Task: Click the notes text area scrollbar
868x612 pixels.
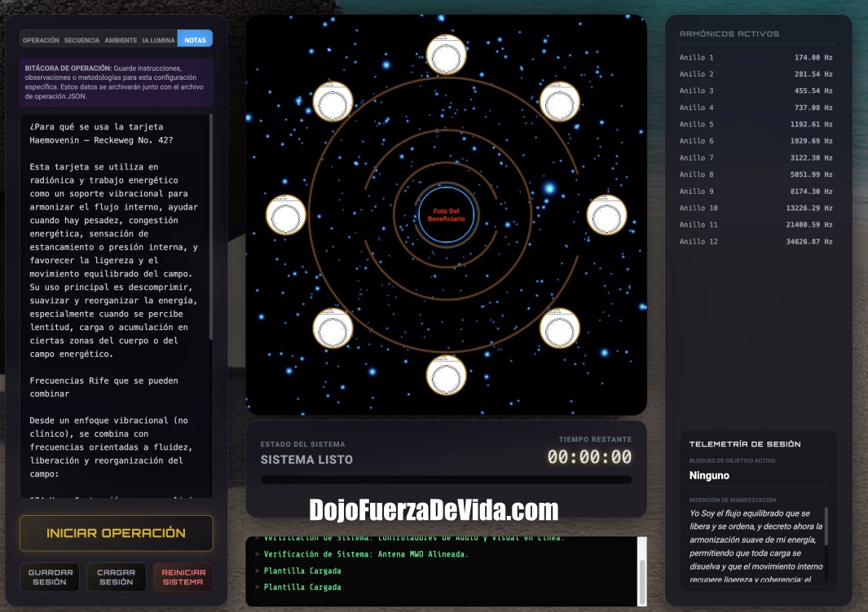Action: coord(211,227)
